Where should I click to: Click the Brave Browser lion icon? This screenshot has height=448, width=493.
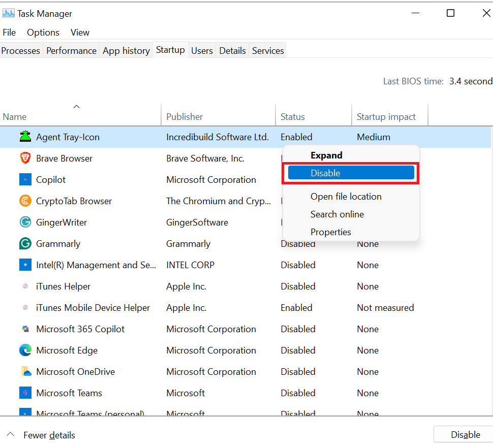[25, 158]
